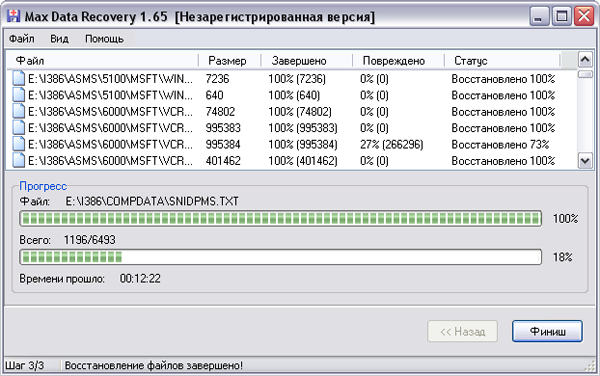This screenshot has height=376, width=600.
Task: Click the 100% file progress percentage
Action: [565, 218]
